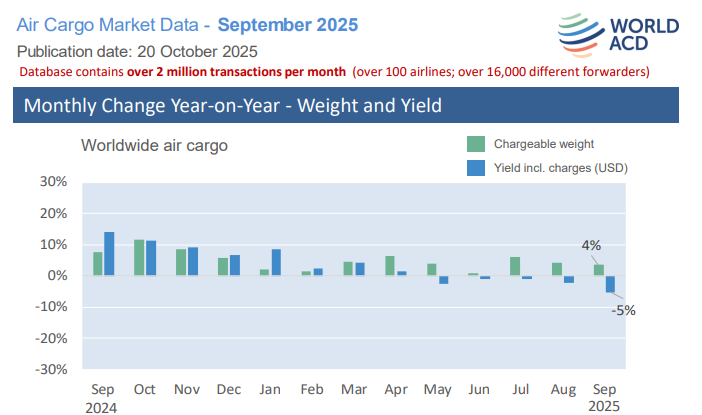
Task: Click the green Chargeable weight legend swatch
Action: 475,144
